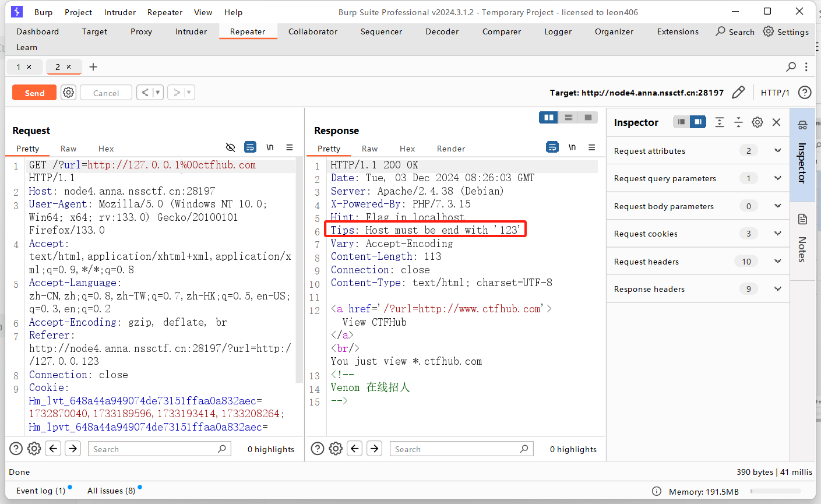
Task: Open the help icon next to HTTP/1
Action: pos(805,92)
